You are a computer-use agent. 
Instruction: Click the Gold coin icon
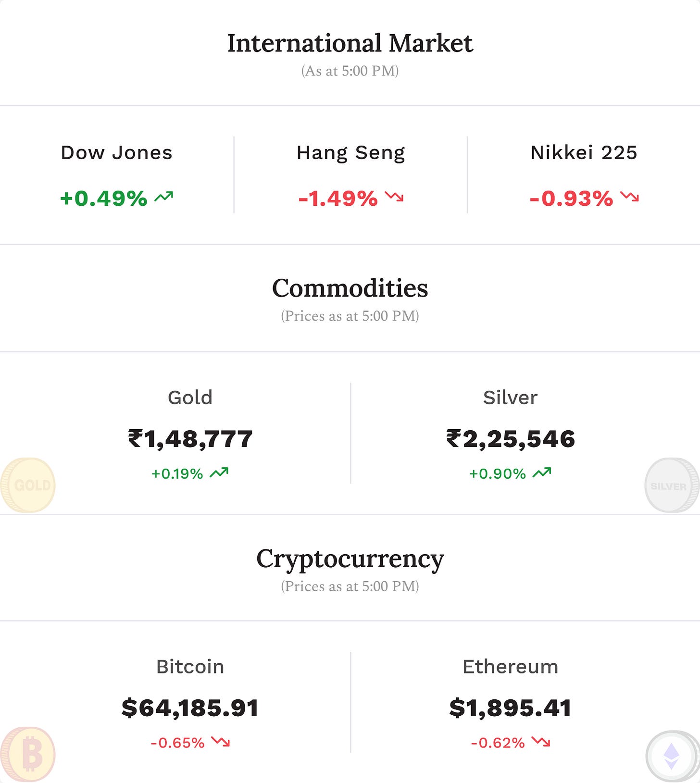coord(28,485)
